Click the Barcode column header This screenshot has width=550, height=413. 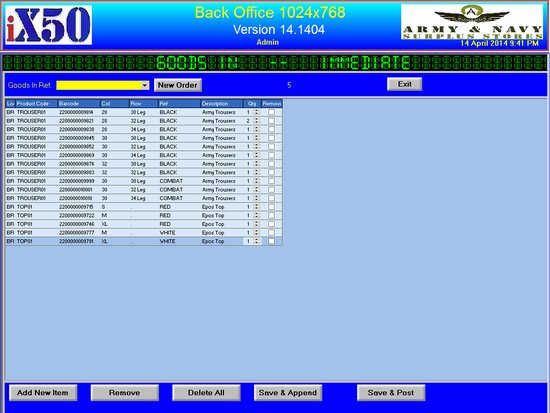click(79, 104)
